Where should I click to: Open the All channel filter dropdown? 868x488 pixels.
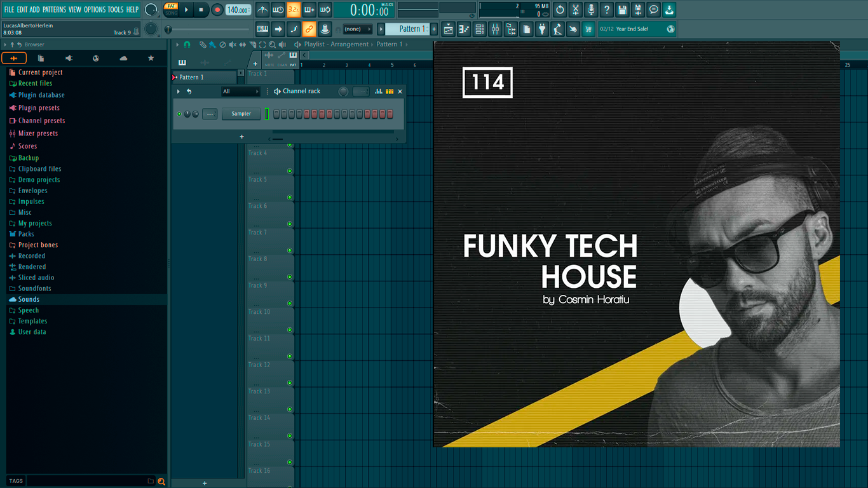[x=240, y=91]
